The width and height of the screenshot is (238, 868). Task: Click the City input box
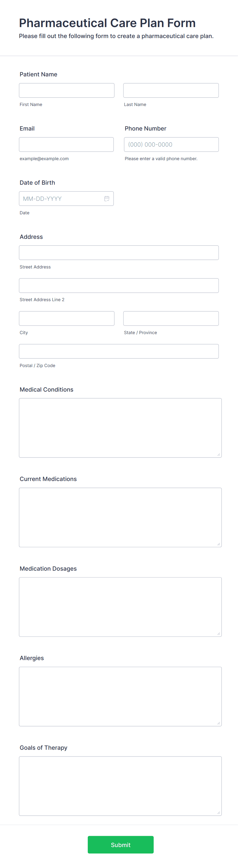(x=67, y=318)
